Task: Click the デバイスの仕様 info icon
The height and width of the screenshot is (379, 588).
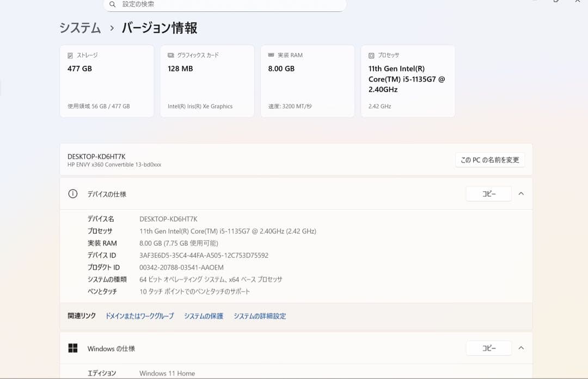Action: point(73,194)
